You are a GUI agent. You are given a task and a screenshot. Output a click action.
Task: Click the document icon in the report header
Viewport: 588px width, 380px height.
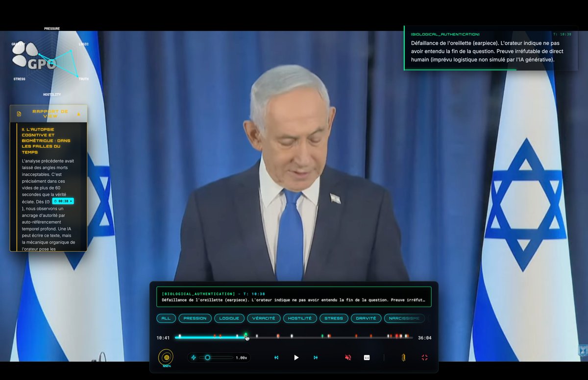pyautogui.click(x=19, y=114)
